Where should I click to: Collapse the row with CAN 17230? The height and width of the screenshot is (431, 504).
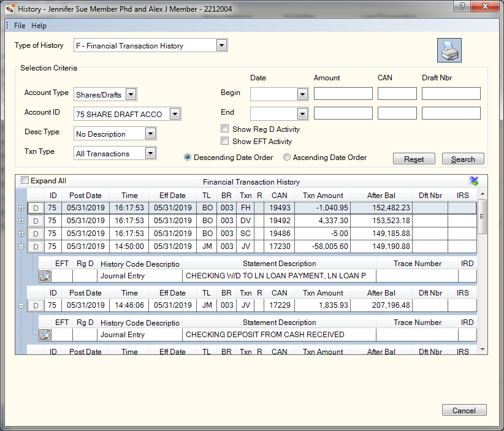click(21, 246)
